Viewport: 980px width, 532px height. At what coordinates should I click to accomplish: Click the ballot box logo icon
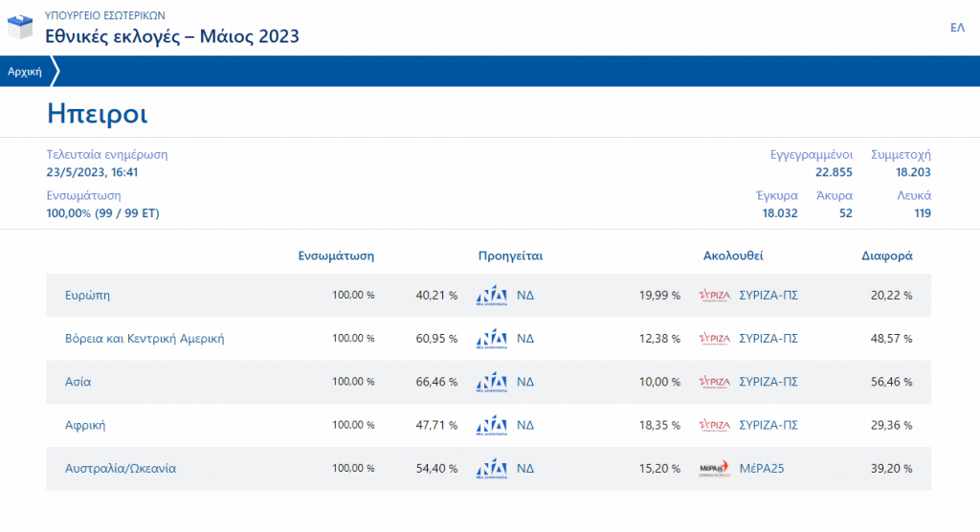point(20,27)
